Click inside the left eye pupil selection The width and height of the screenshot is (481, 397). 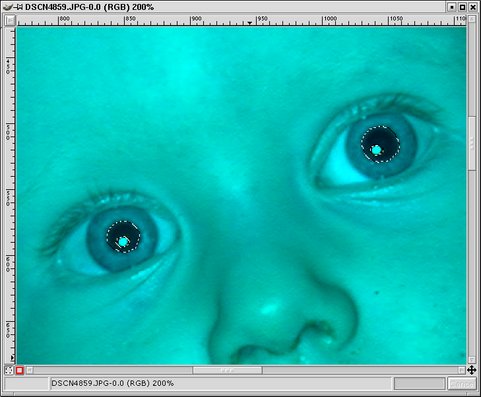[123, 236]
